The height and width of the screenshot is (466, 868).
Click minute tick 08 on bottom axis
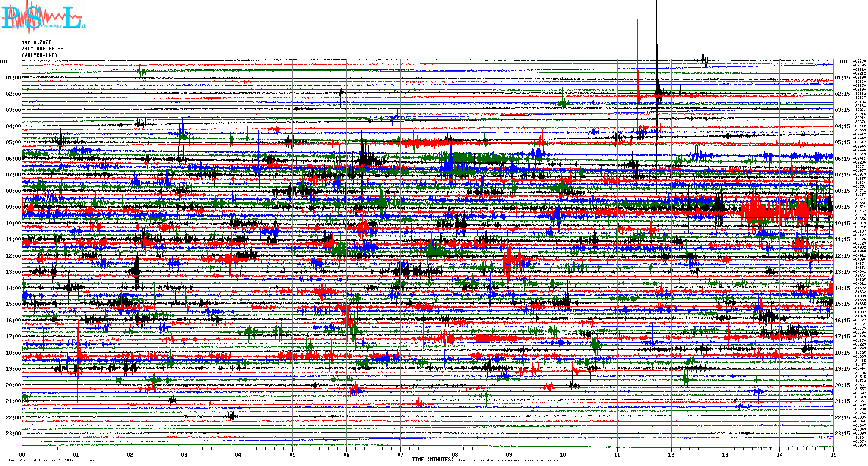tap(455, 455)
